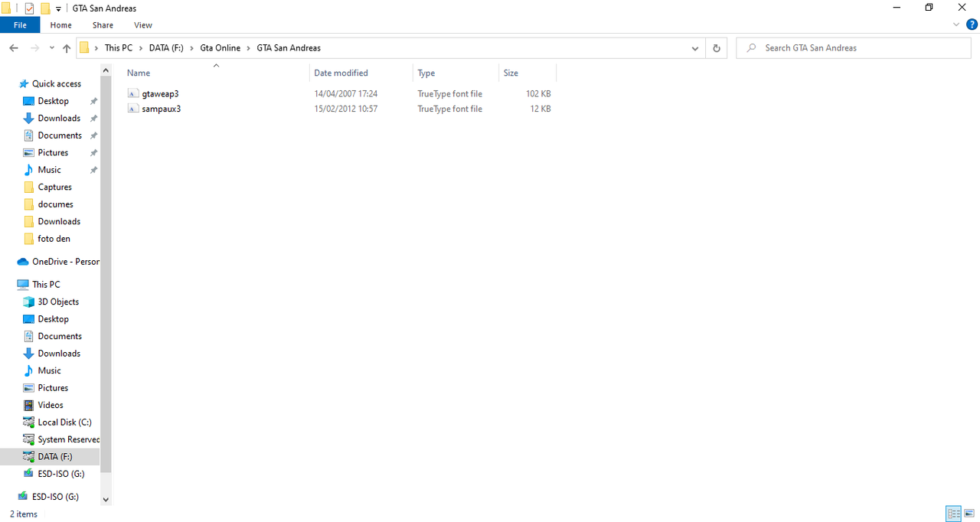The image size is (980, 522).
Task: Open Local Disk (C:) in sidebar
Action: point(64,422)
